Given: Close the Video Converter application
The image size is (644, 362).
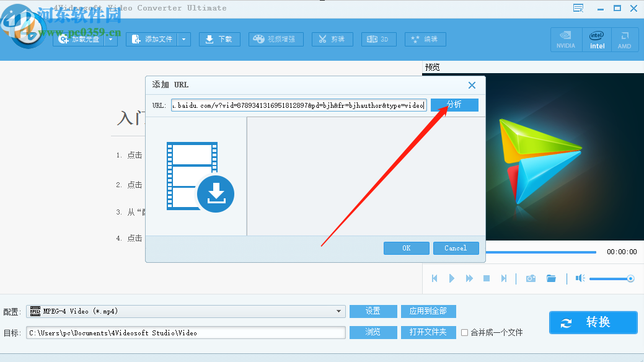Looking at the screenshot, I should tap(633, 8).
